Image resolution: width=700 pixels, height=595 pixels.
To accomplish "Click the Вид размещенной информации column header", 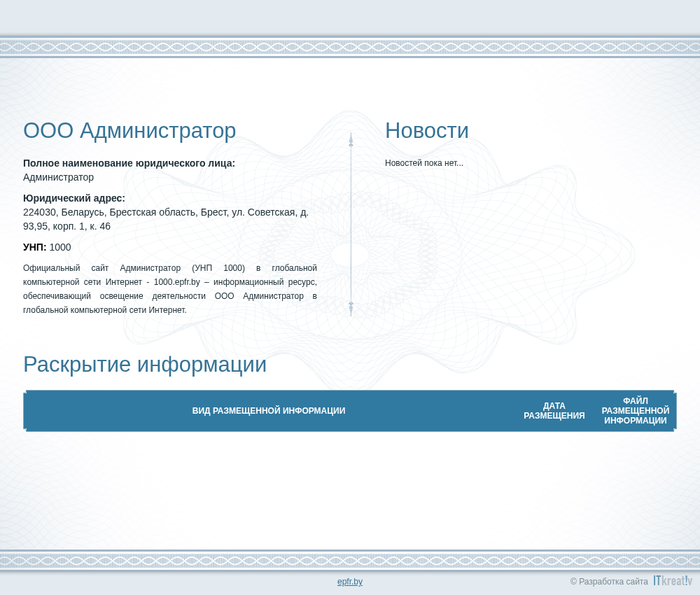I will 269,411.
